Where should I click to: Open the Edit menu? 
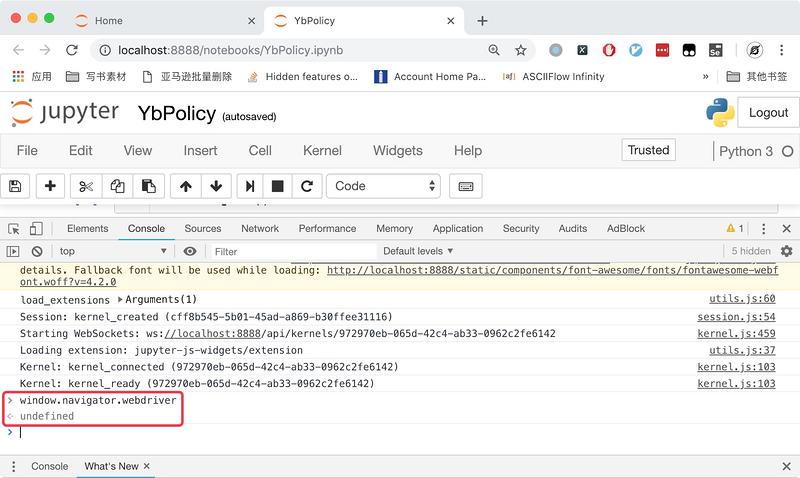pos(81,150)
